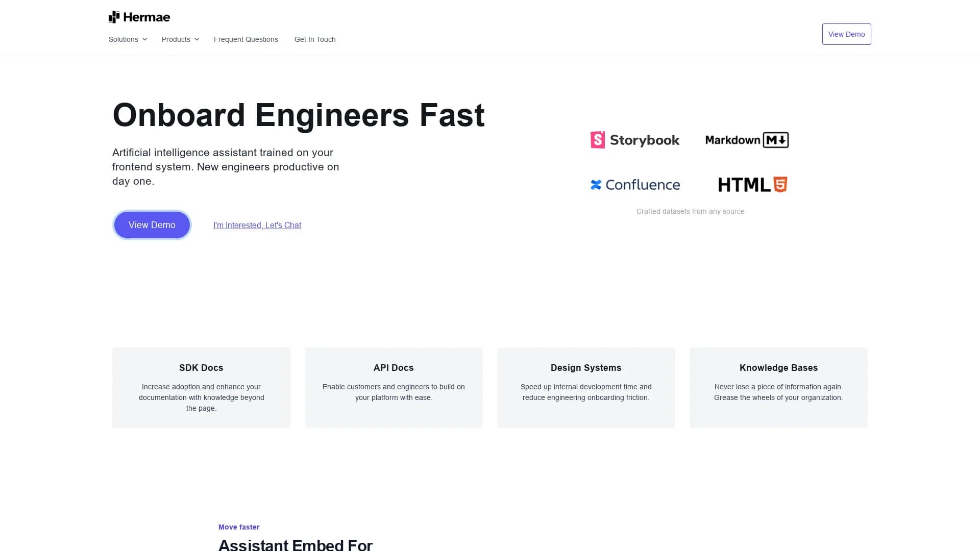The height and width of the screenshot is (551, 980).
Task: Select the Knowledge Bases card
Action: (778, 388)
